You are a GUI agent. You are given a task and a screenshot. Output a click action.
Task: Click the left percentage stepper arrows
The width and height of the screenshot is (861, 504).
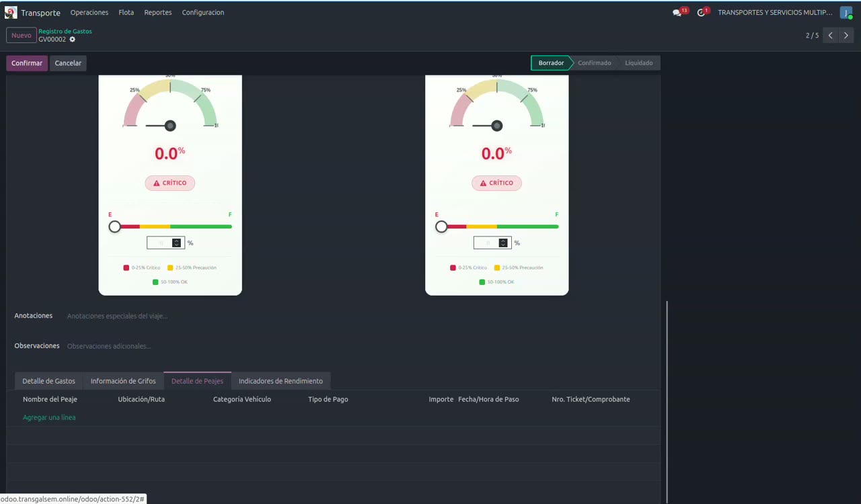pyautogui.click(x=176, y=243)
